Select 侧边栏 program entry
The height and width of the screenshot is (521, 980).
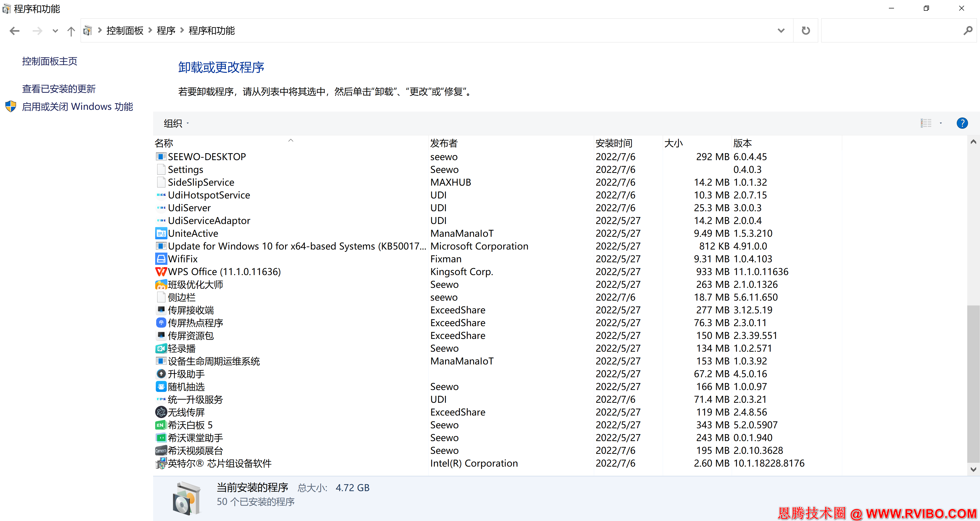click(181, 298)
